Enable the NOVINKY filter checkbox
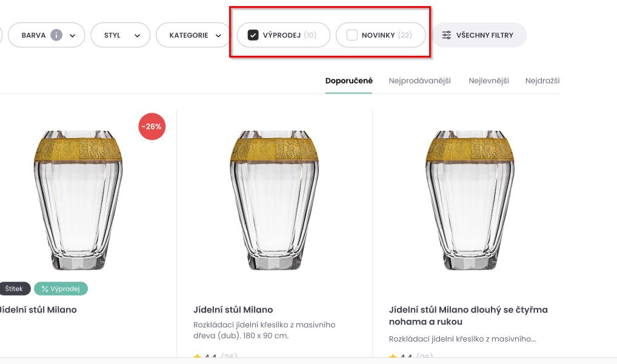 (352, 35)
